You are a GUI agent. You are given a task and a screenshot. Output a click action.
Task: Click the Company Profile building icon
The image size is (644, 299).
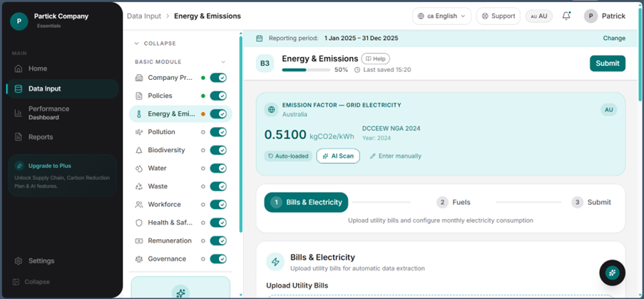coord(139,78)
